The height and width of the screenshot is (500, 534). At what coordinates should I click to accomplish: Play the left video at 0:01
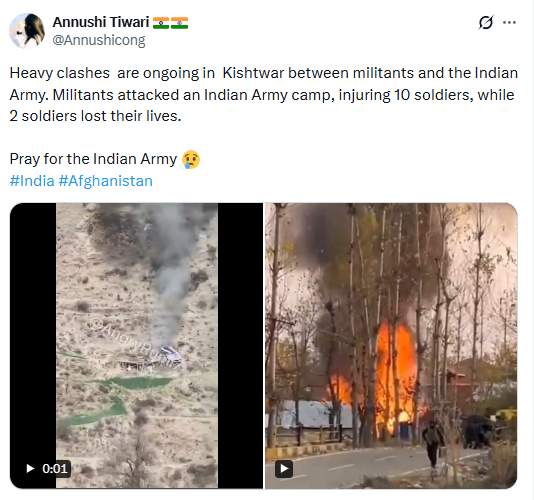[x=30, y=469]
